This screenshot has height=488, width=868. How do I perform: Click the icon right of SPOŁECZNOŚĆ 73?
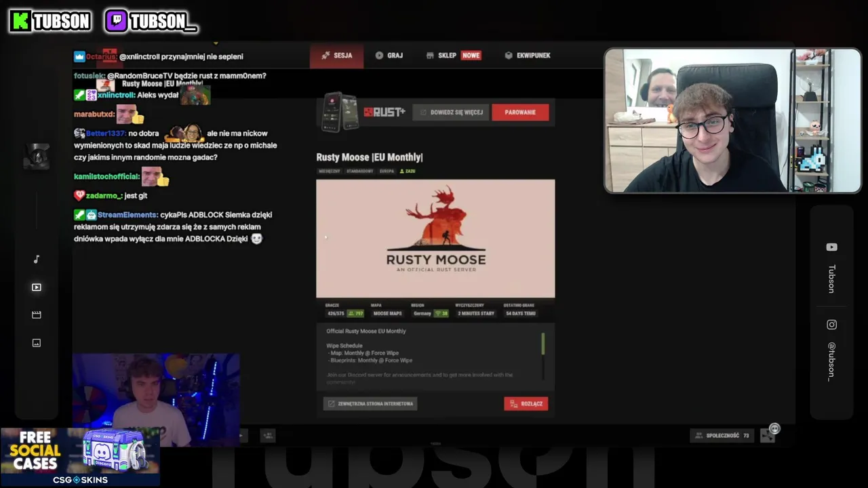(767, 435)
